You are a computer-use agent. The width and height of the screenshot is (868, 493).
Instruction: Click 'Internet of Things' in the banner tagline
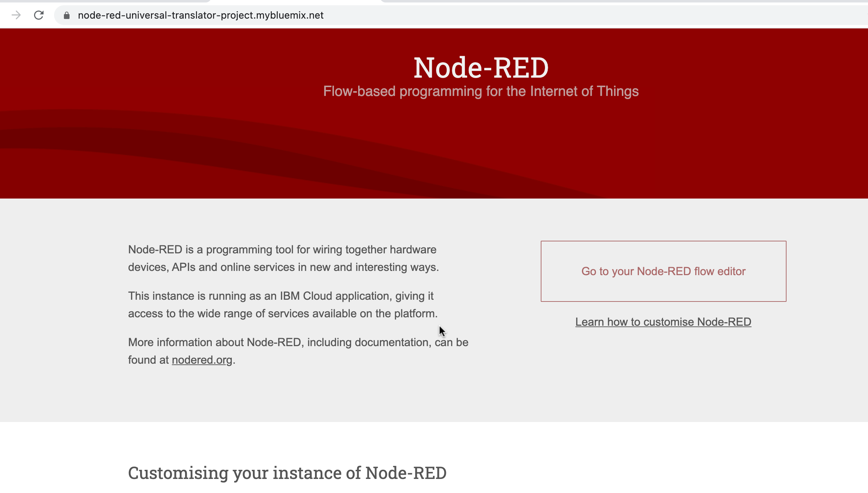(x=584, y=91)
